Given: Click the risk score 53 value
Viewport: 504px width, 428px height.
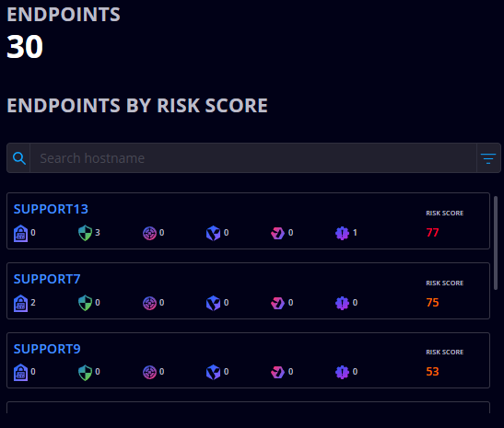Looking at the screenshot, I should [432, 372].
